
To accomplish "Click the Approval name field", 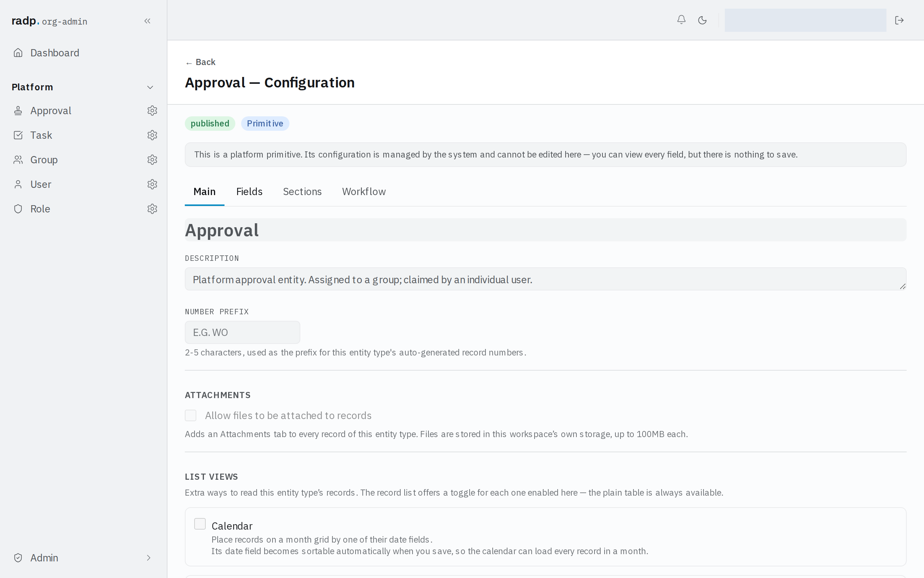I will coord(546,230).
